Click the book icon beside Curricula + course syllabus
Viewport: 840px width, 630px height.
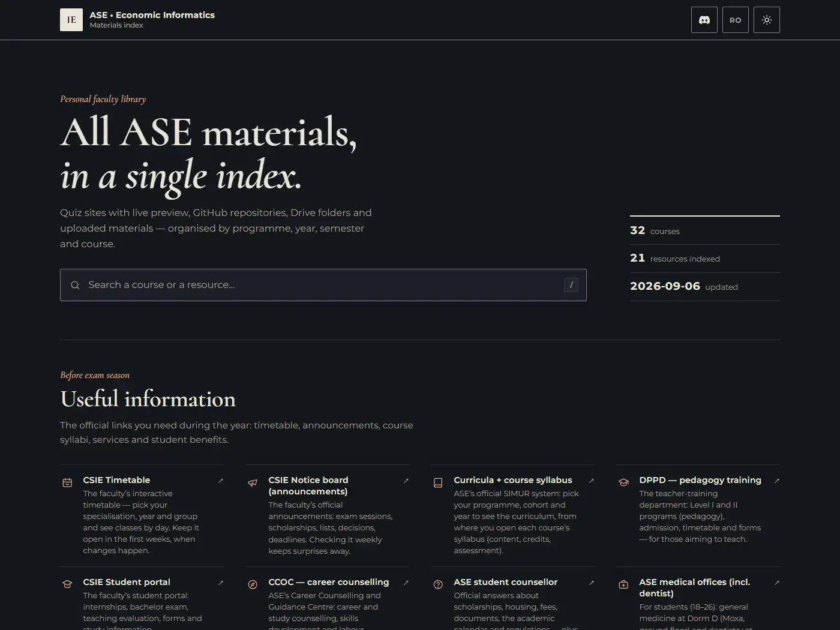coord(438,482)
